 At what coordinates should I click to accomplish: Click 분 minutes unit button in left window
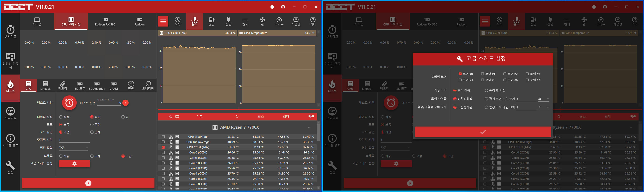click(x=125, y=103)
